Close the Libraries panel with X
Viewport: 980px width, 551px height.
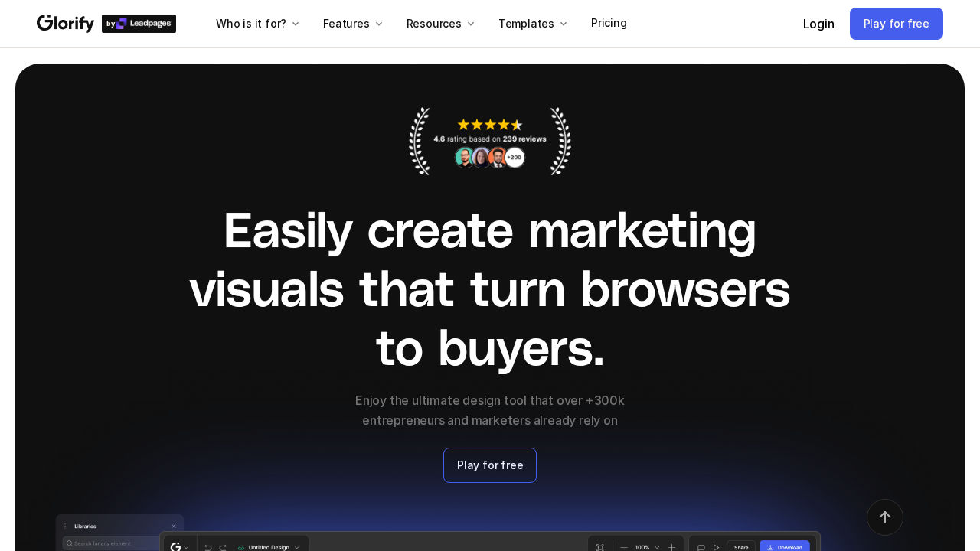(174, 526)
